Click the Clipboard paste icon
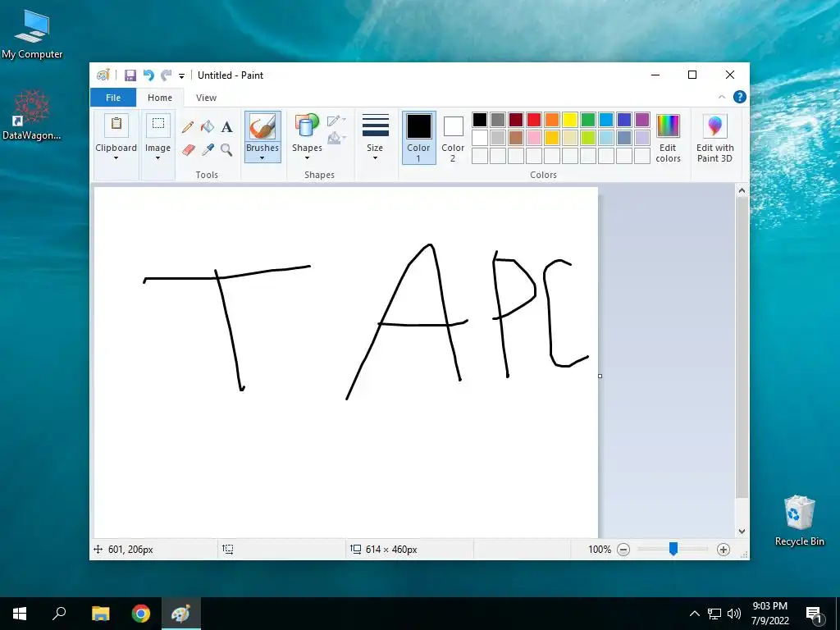 click(x=116, y=125)
